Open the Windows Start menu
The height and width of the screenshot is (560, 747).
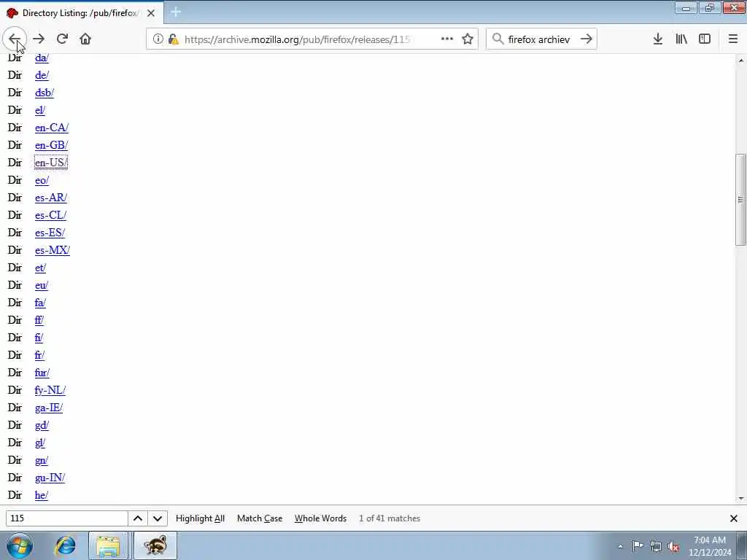click(x=20, y=545)
